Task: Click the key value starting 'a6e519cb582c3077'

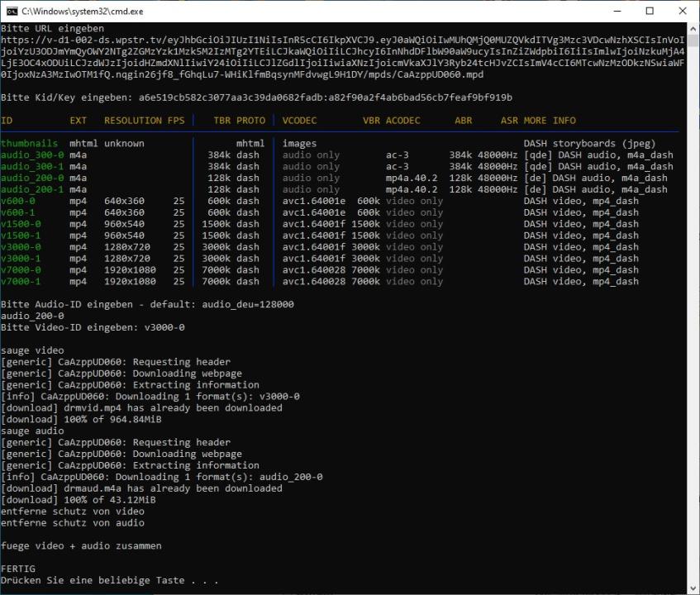Action: (326, 98)
